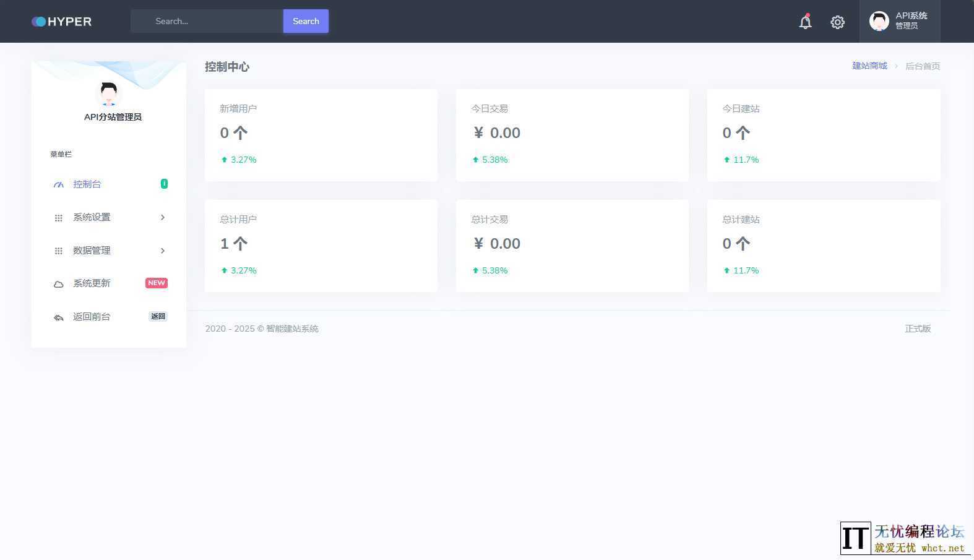Click the reply arrow icon beside 返回前台
Image resolution: width=974 pixels, height=560 pixels.
[x=59, y=317]
